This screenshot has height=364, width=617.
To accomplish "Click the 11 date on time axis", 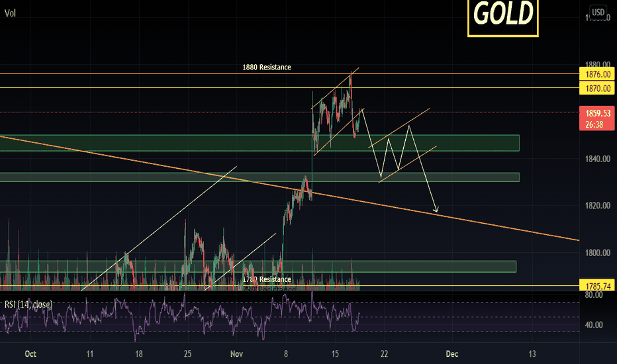I will coord(90,354).
